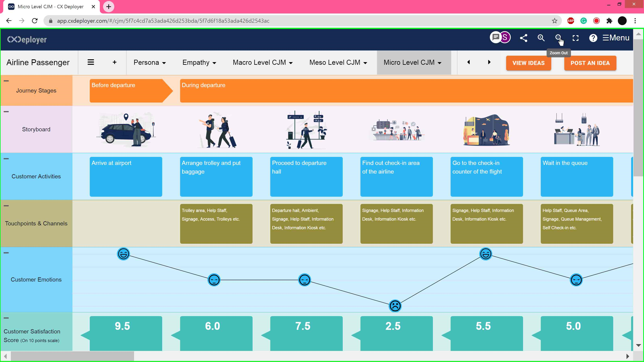Click the sad face emotion marker

point(395,306)
